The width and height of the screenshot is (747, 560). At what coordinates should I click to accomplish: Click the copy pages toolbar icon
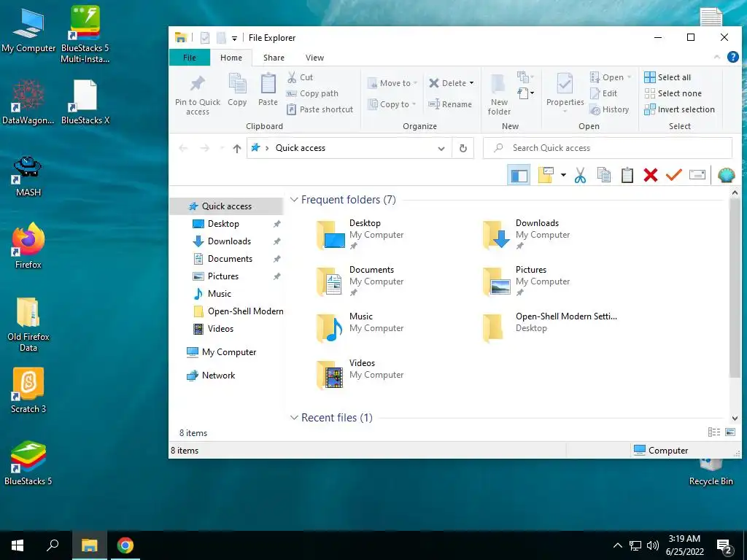pos(603,175)
